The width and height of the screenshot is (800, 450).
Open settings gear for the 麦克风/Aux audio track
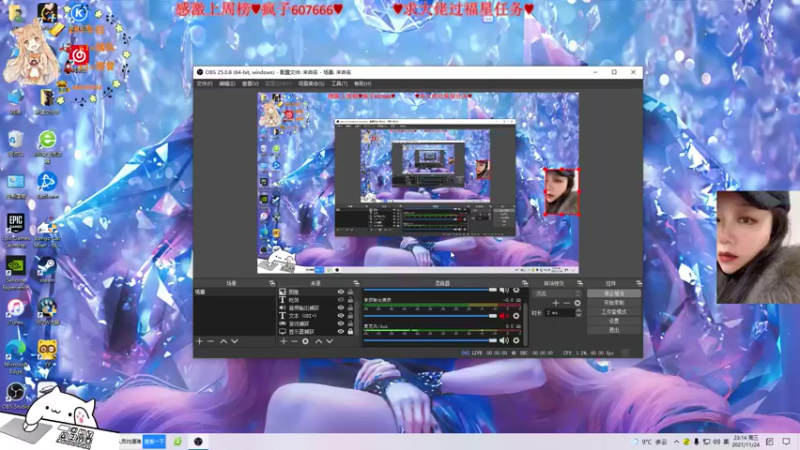tap(516, 340)
